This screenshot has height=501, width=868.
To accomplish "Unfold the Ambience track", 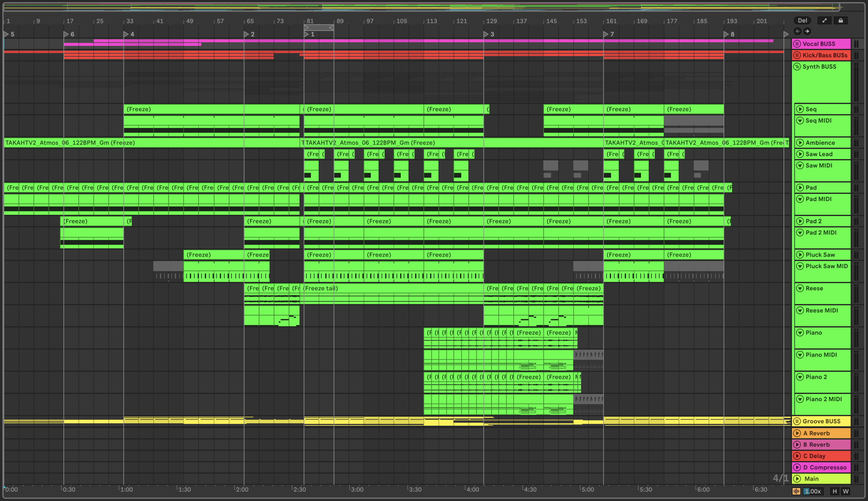I will (x=800, y=143).
